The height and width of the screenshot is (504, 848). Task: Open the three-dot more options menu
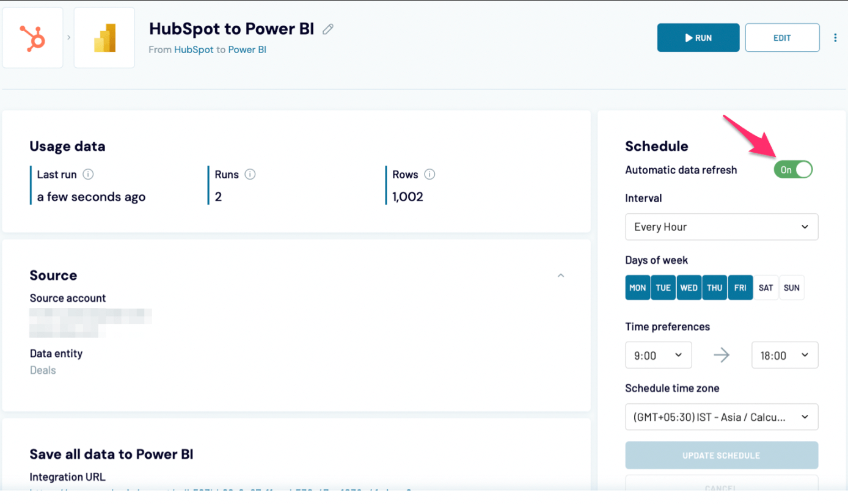[835, 38]
